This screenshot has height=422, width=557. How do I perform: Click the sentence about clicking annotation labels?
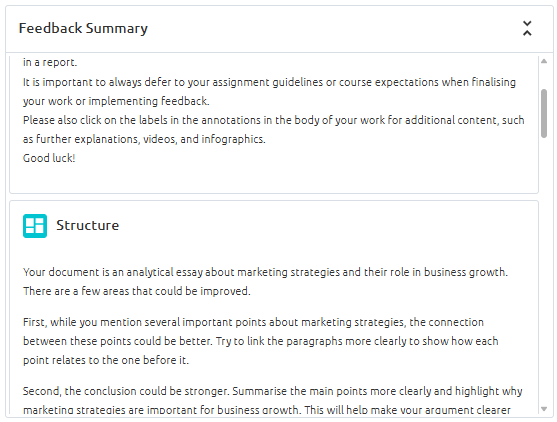[274, 130]
